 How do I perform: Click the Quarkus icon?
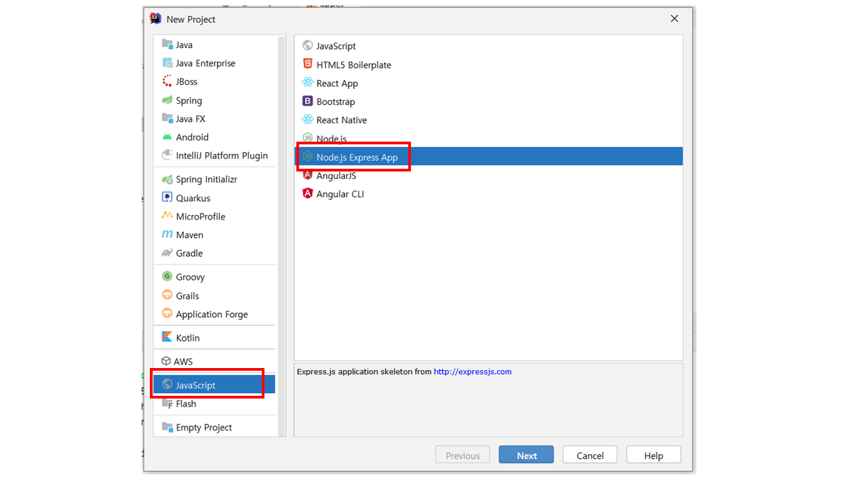point(167,198)
